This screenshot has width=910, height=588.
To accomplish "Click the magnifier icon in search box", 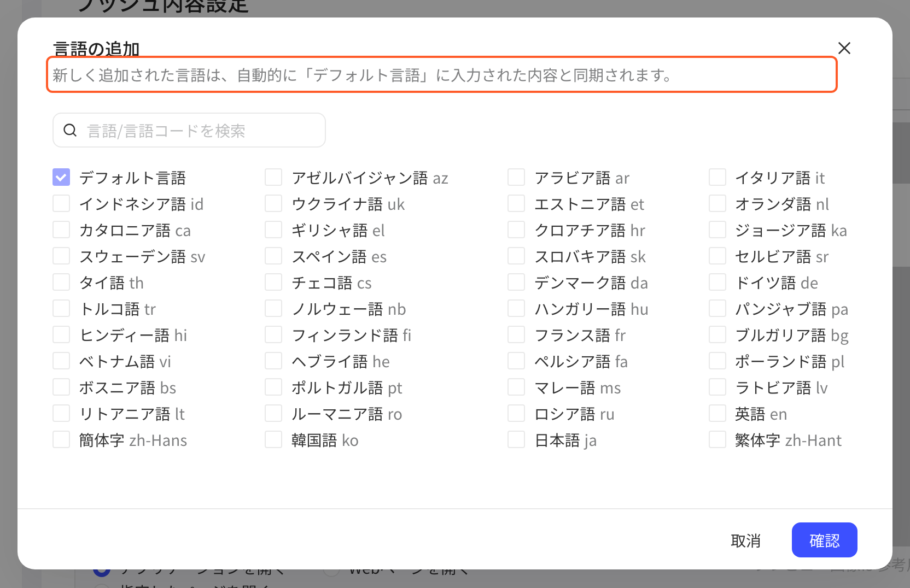I will pyautogui.click(x=70, y=130).
